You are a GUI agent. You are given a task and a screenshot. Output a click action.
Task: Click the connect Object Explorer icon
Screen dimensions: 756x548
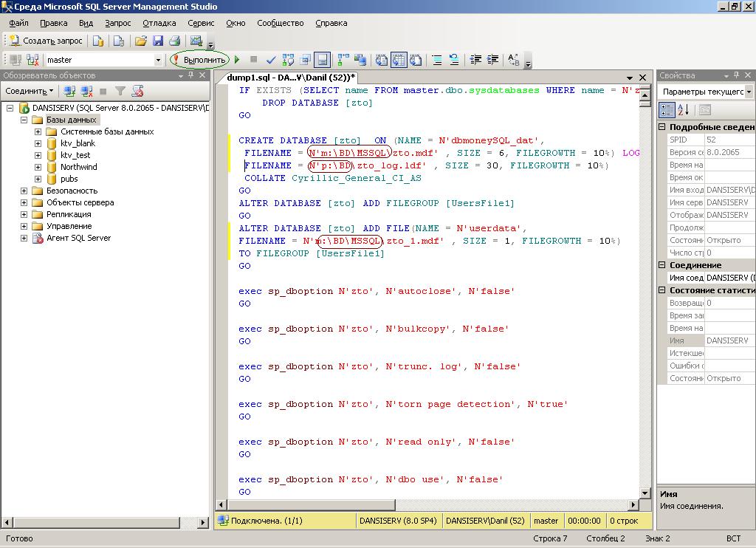click(70, 91)
